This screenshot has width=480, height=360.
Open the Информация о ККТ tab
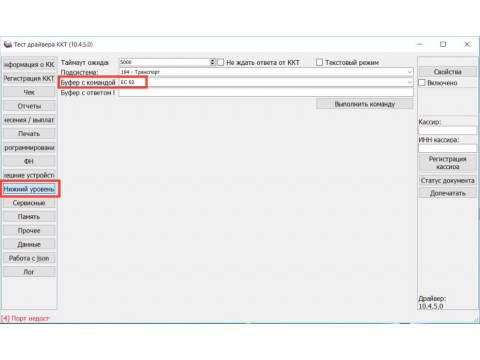29,64
